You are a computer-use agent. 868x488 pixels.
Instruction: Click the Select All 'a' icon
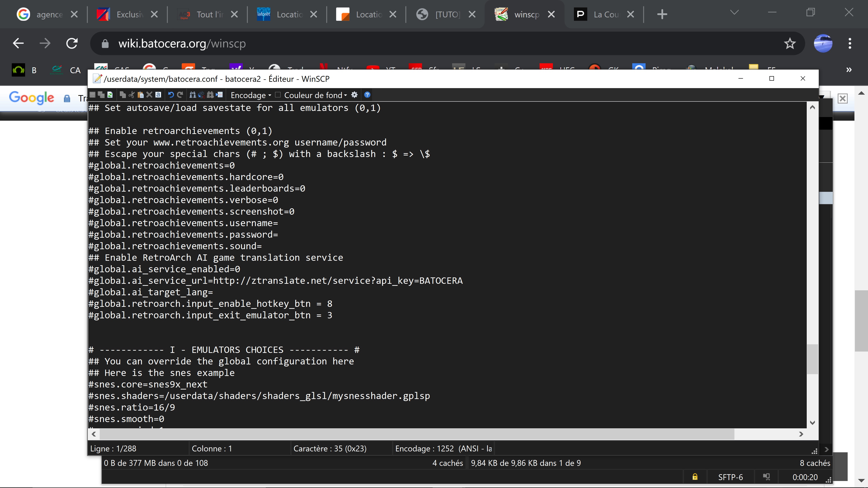[158, 95]
